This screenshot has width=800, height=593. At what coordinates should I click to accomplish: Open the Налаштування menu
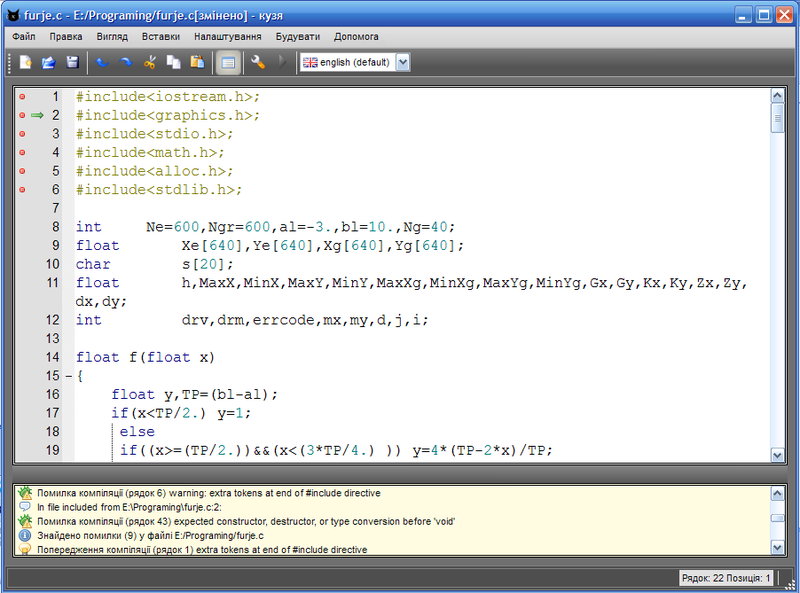(228, 37)
